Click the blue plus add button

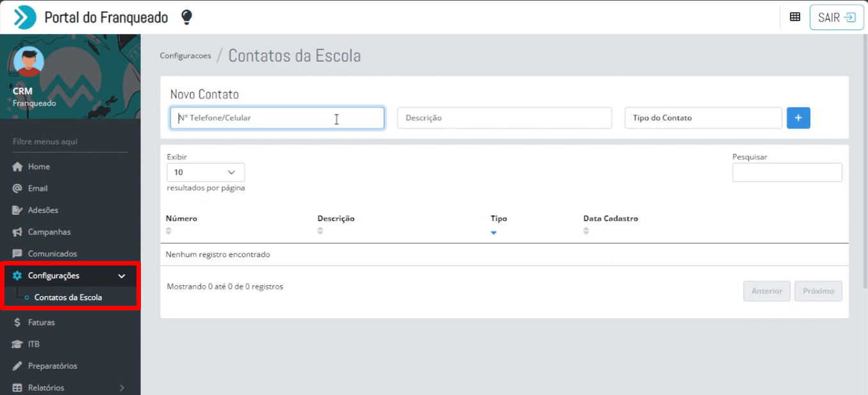point(798,118)
